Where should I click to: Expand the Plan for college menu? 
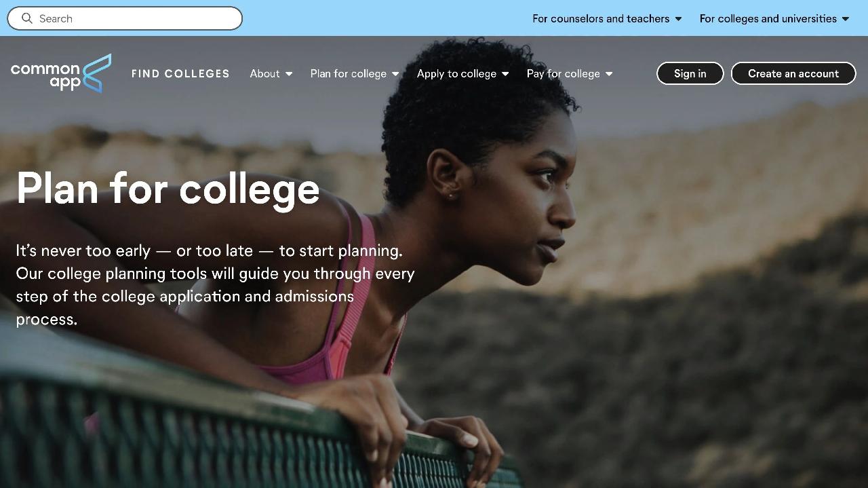pyautogui.click(x=355, y=73)
